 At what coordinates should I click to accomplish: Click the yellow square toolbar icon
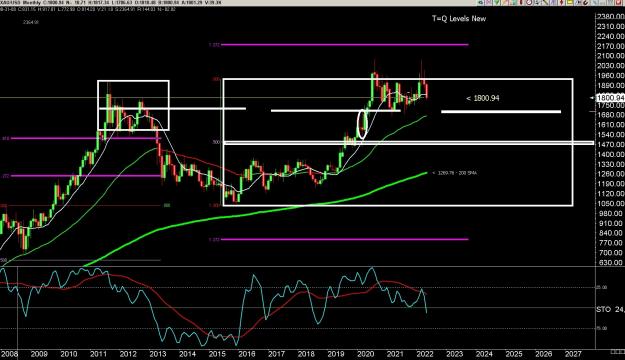[570, 2]
